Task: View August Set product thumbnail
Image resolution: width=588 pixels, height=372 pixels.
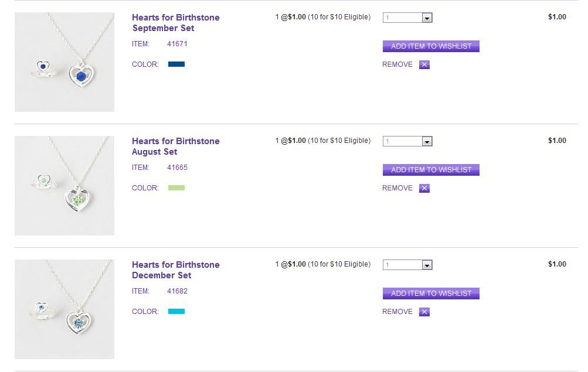Action: (x=64, y=186)
